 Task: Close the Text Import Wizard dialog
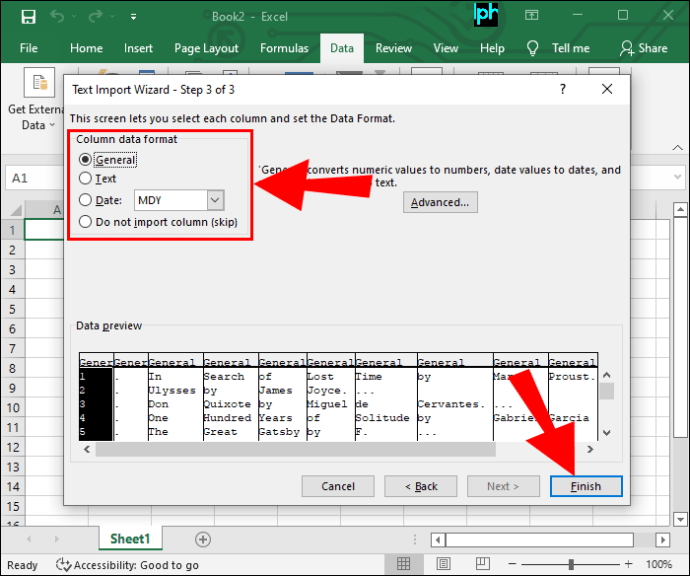point(607,89)
